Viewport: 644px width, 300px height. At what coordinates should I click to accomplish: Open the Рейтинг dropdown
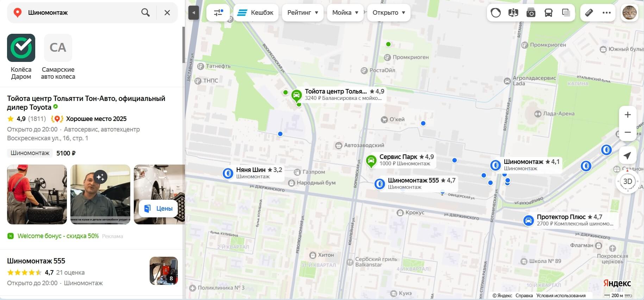tap(303, 13)
